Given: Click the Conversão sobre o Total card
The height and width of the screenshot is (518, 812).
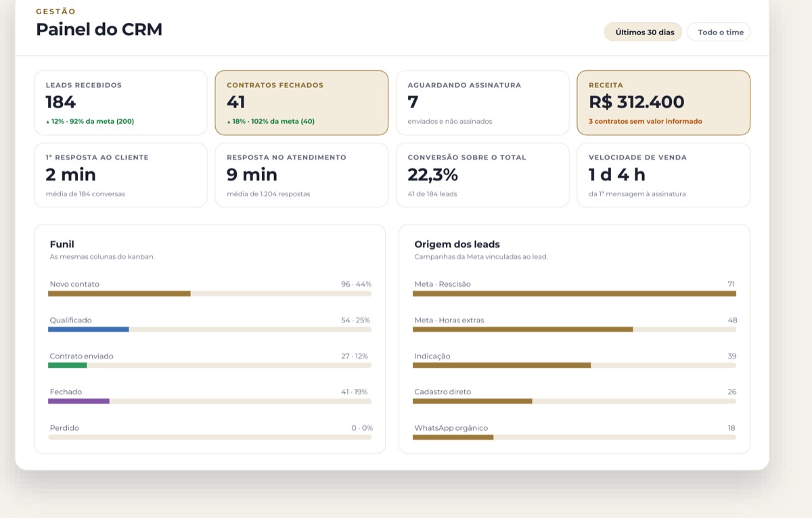Looking at the screenshot, I should [482, 175].
